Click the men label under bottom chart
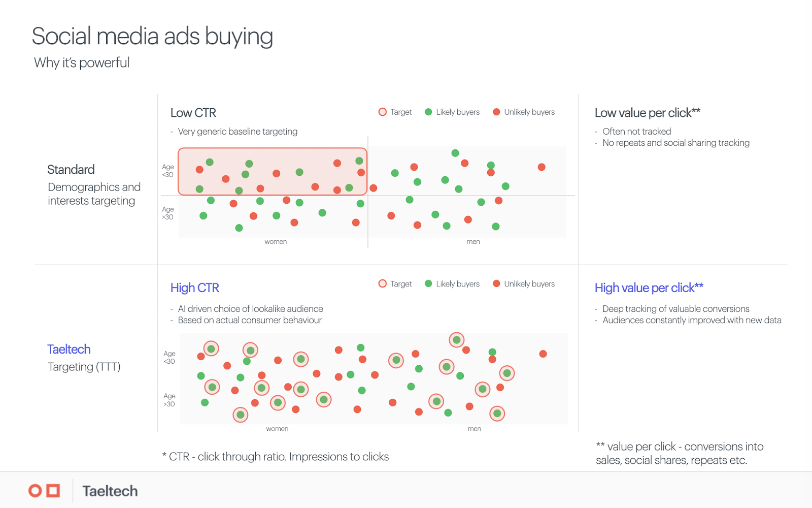The width and height of the screenshot is (812, 508). [475, 429]
